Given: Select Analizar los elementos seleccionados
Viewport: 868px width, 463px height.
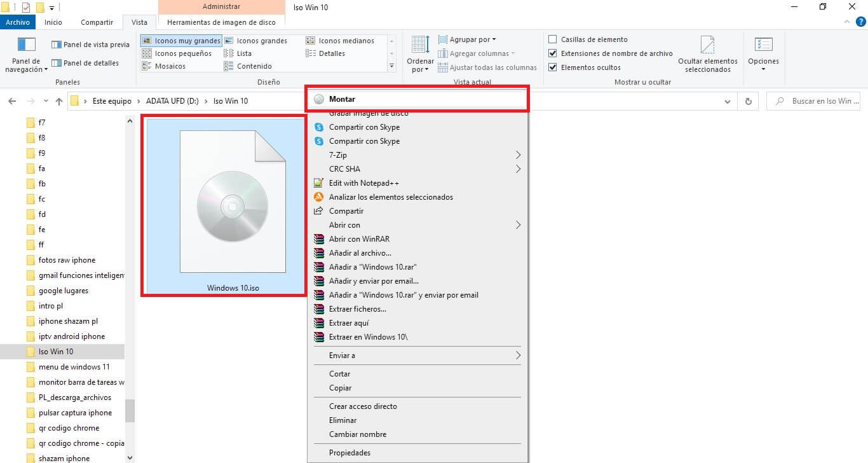Looking at the screenshot, I should (417, 197).
